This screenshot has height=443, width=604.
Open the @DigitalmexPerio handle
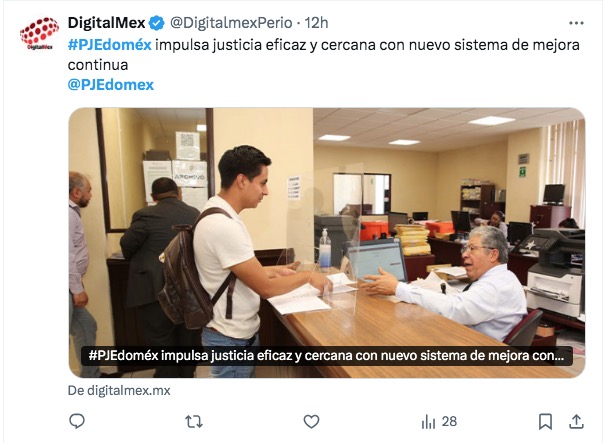(x=231, y=23)
